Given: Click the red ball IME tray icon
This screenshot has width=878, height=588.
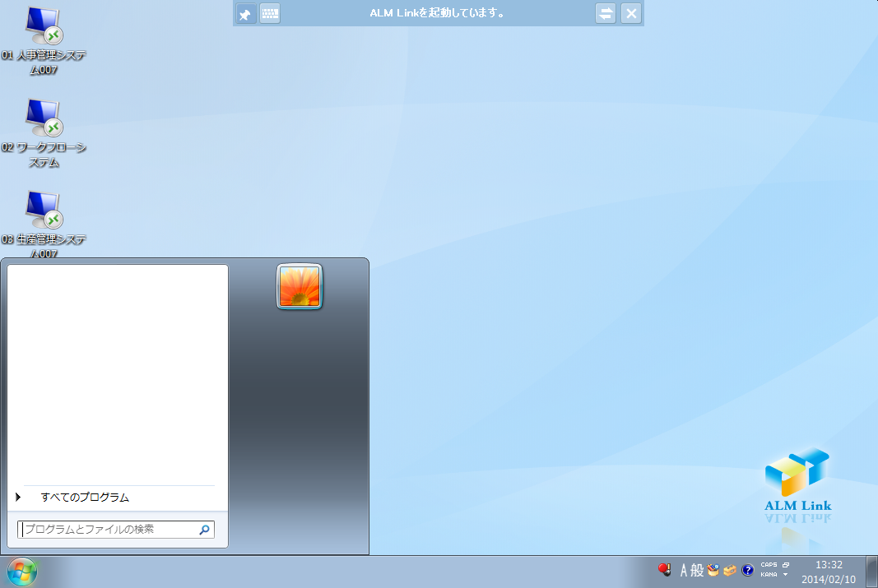Looking at the screenshot, I should (x=665, y=570).
